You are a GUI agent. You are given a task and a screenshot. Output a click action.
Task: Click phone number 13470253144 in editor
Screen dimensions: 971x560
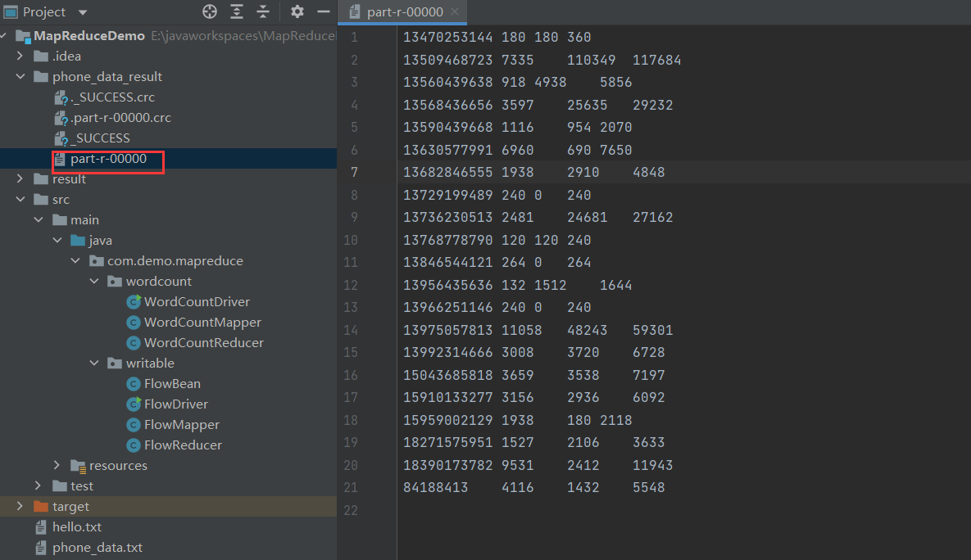[447, 37]
